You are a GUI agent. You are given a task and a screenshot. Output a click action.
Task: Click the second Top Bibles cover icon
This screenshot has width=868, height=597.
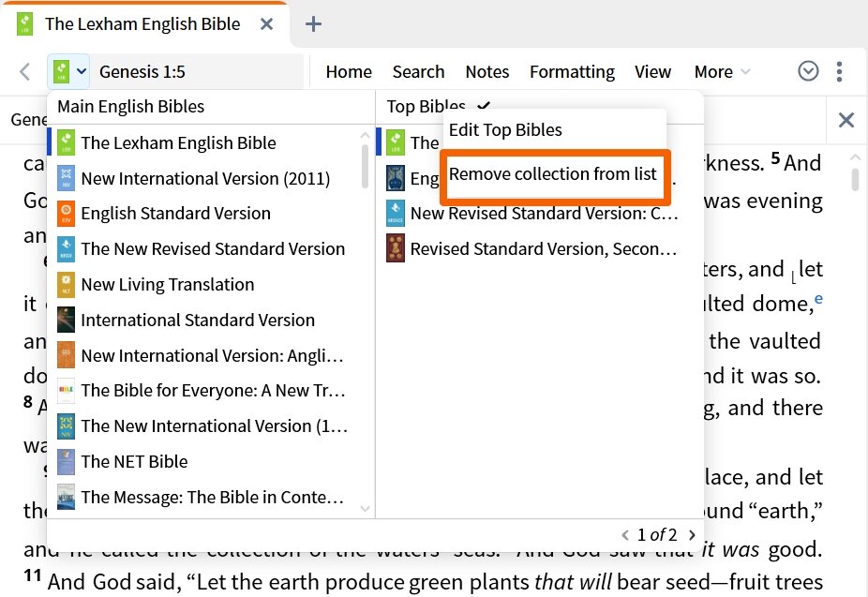click(x=396, y=178)
